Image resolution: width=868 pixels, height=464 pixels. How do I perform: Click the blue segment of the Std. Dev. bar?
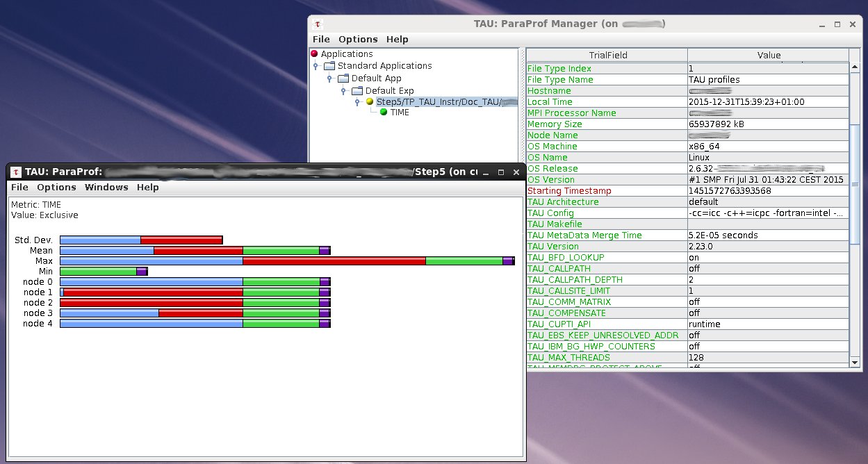pyautogui.click(x=101, y=240)
